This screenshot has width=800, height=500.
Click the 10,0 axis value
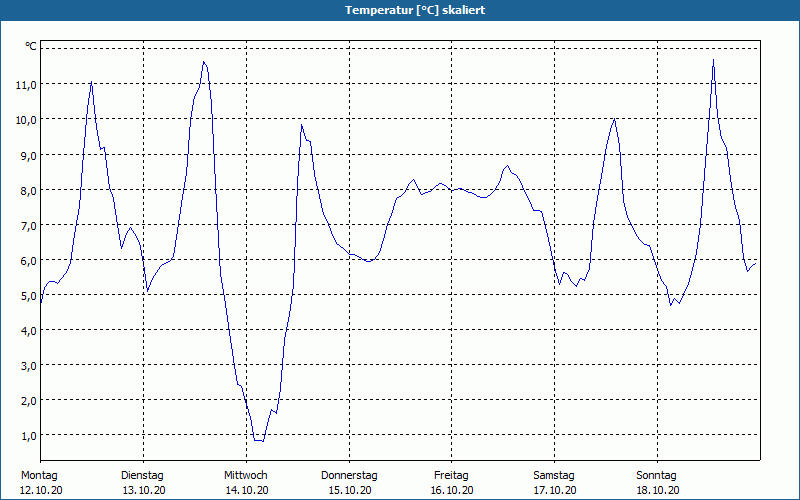click(27, 120)
